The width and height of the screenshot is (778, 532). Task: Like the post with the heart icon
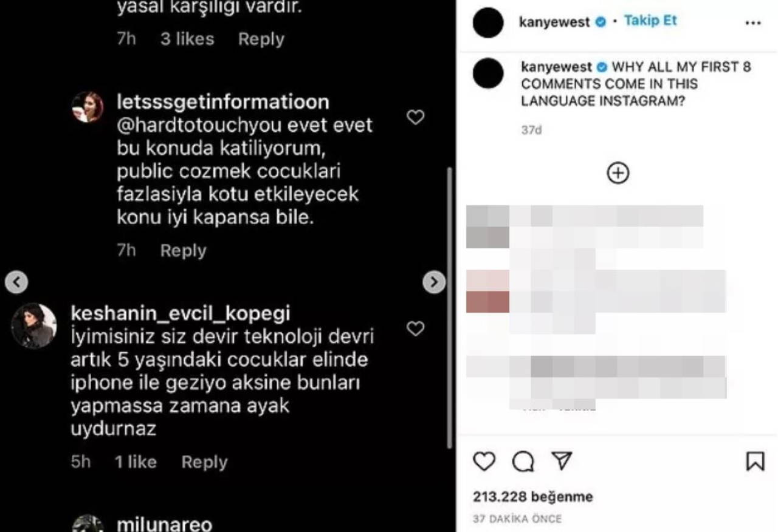(484, 462)
